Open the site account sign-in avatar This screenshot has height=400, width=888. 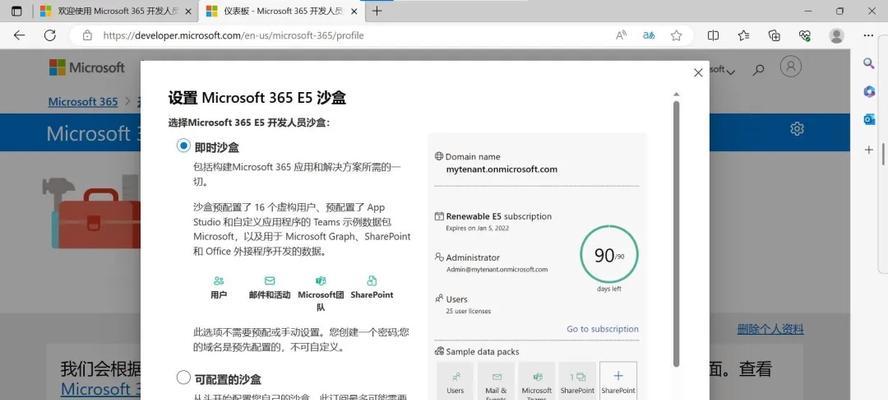click(791, 66)
